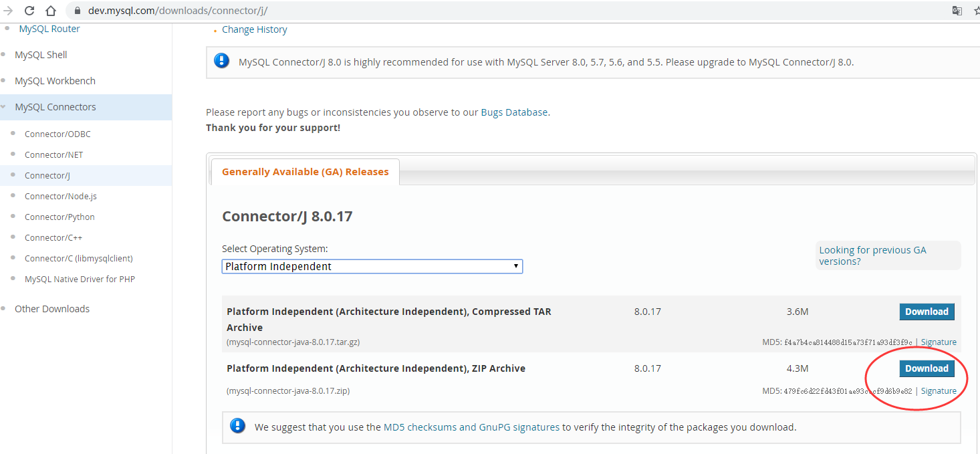
Task: Open MD5 checksums and GnuPG signatures link
Action: point(471,427)
